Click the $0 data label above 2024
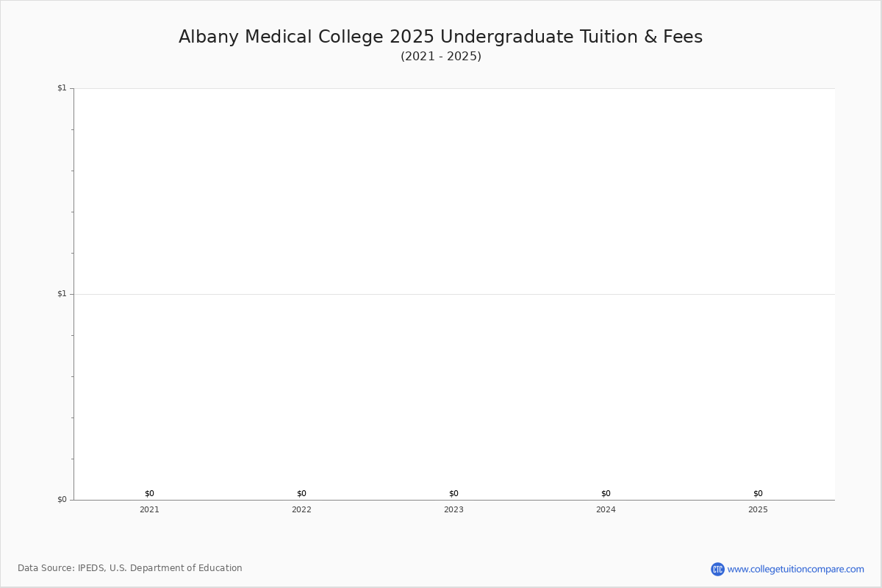The height and width of the screenshot is (588, 882). click(x=606, y=493)
